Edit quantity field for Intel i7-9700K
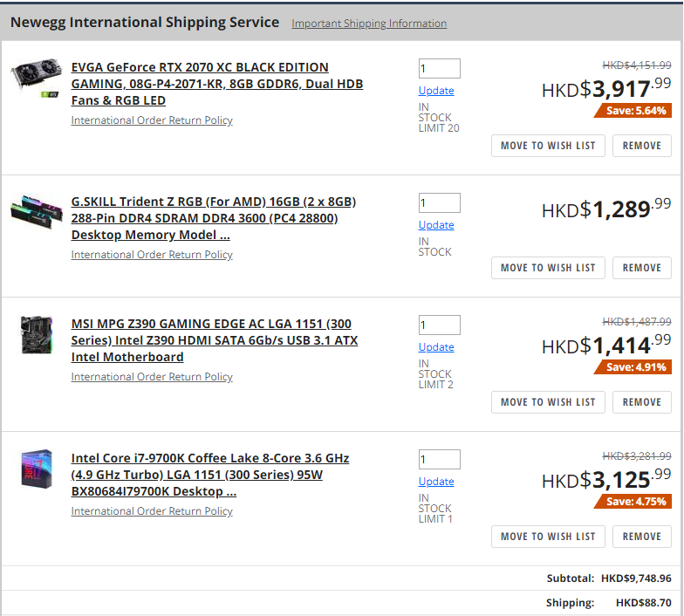Screen dimensions: 684x616 (440, 459)
